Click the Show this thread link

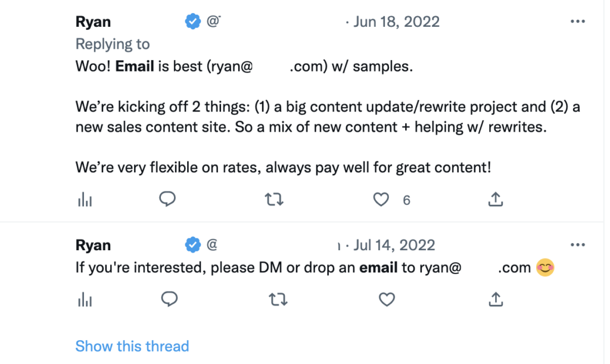pyautogui.click(x=132, y=346)
